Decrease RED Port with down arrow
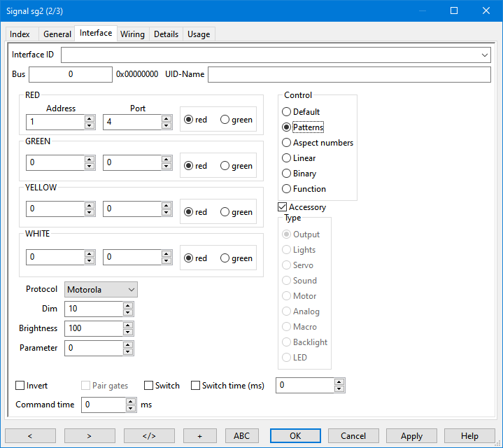Screen dimensions: 503x448 pyautogui.click(x=167, y=126)
